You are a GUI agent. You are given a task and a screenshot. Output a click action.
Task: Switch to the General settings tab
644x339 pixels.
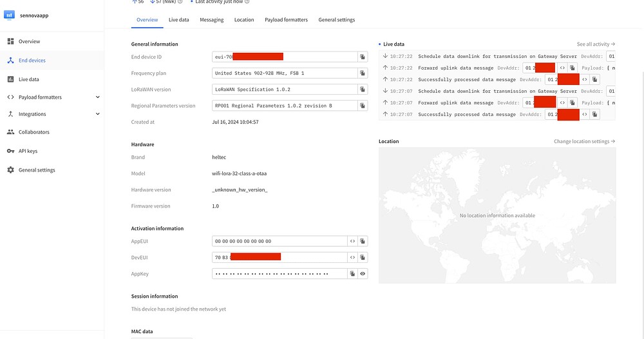click(336, 20)
